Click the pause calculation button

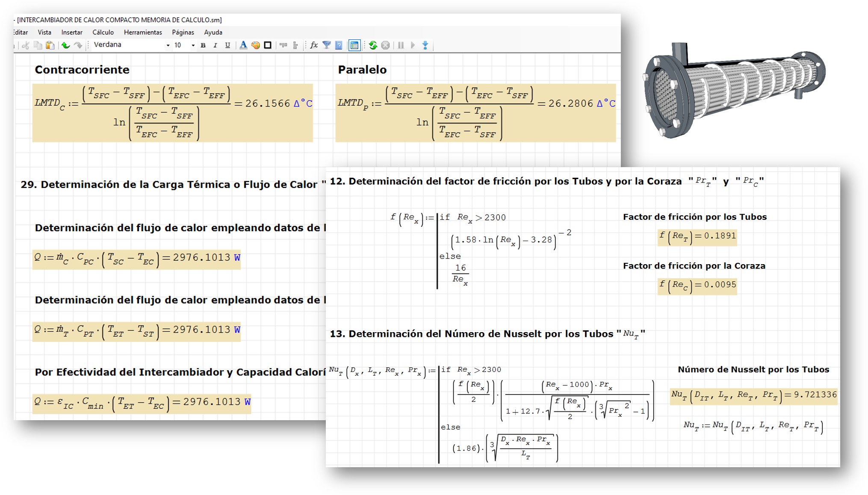pos(401,45)
